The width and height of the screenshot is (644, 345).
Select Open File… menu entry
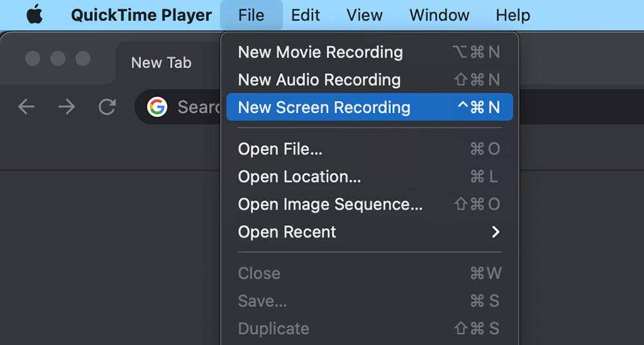click(280, 149)
